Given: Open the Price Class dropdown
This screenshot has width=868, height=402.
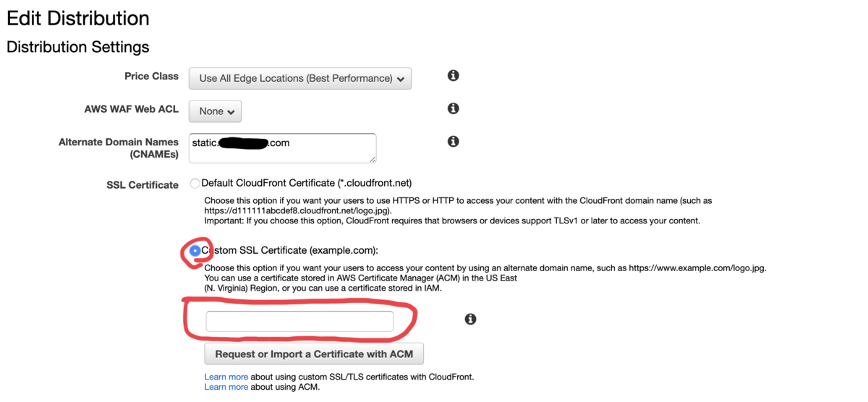Looking at the screenshot, I should [x=300, y=78].
